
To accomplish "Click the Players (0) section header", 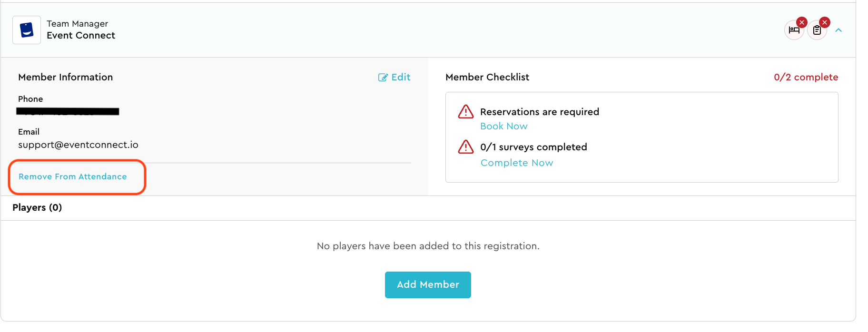I will [x=37, y=207].
